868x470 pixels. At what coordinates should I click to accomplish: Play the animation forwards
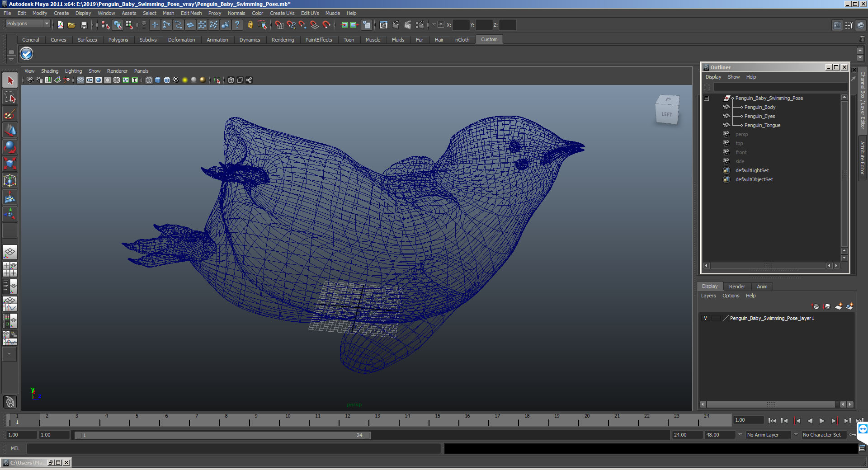822,420
